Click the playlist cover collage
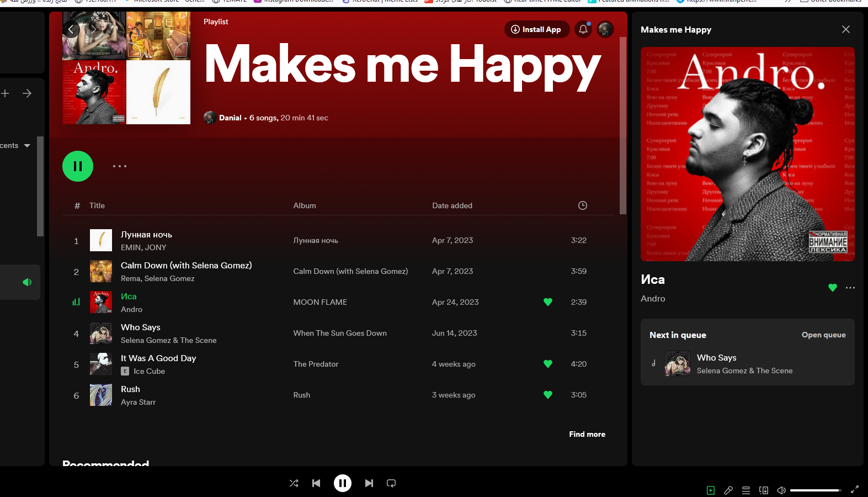The image size is (868, 497). pyautogui.click(x=126, y=68)
